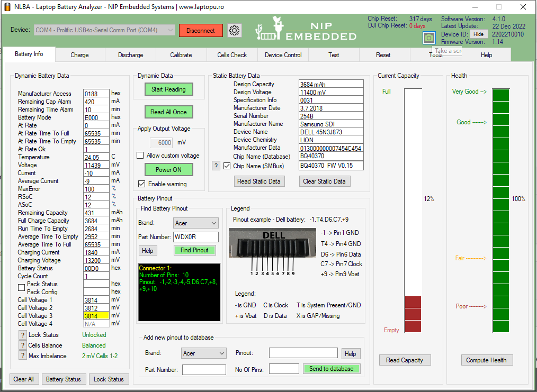Click the Hide button beside Device ID
This screenshot has width=537, height=392.
(x=478, y=34)
